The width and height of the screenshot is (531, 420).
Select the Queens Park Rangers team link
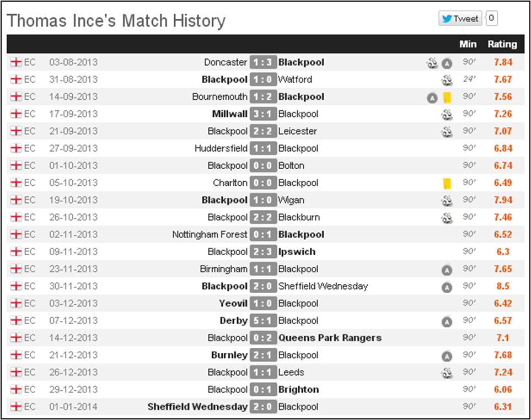click(x=330, y=338)
